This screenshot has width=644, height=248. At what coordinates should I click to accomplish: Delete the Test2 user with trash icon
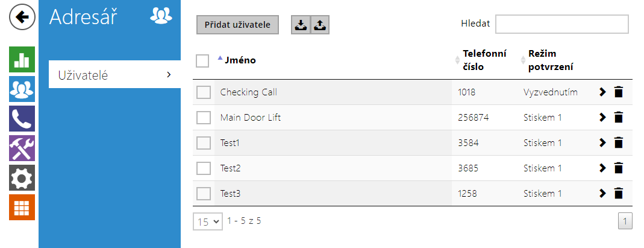(x=619, y=168)
